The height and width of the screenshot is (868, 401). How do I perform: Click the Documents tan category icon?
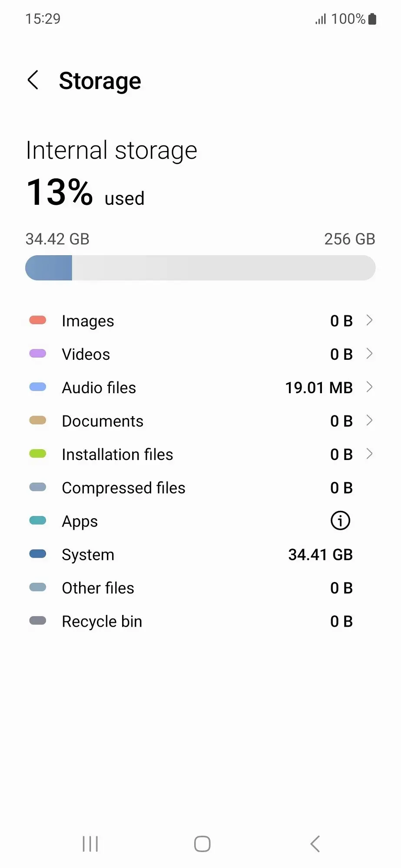pos(37,420)
